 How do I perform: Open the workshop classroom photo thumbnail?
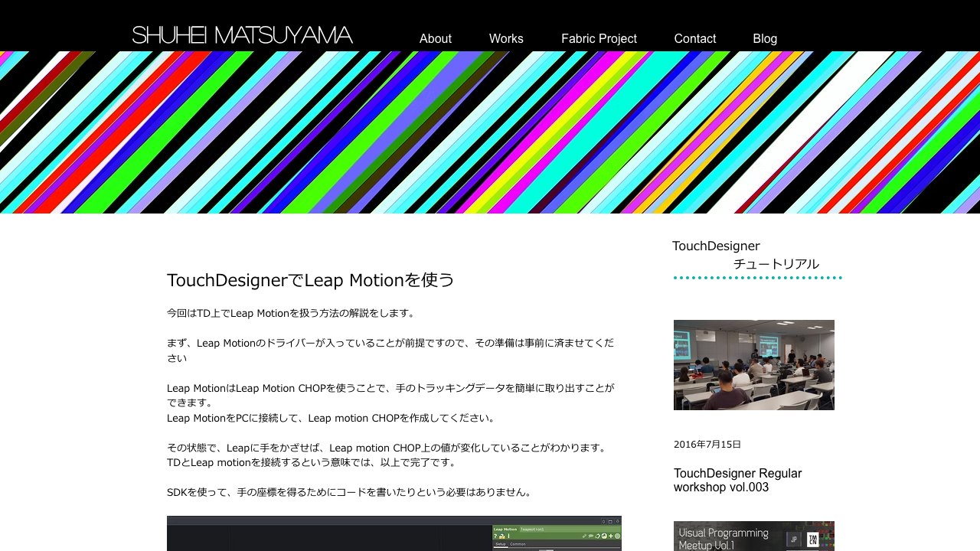point(754,365)
